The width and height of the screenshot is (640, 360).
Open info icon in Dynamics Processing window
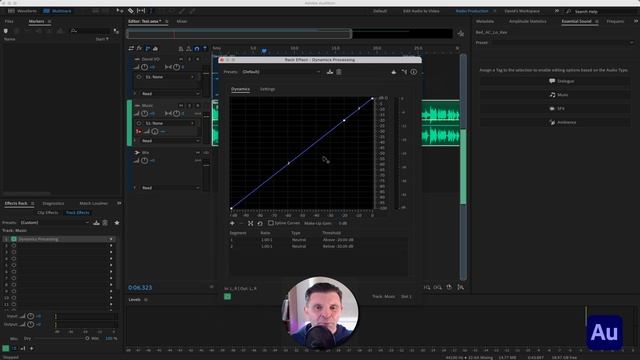click(x=413, y=72)
